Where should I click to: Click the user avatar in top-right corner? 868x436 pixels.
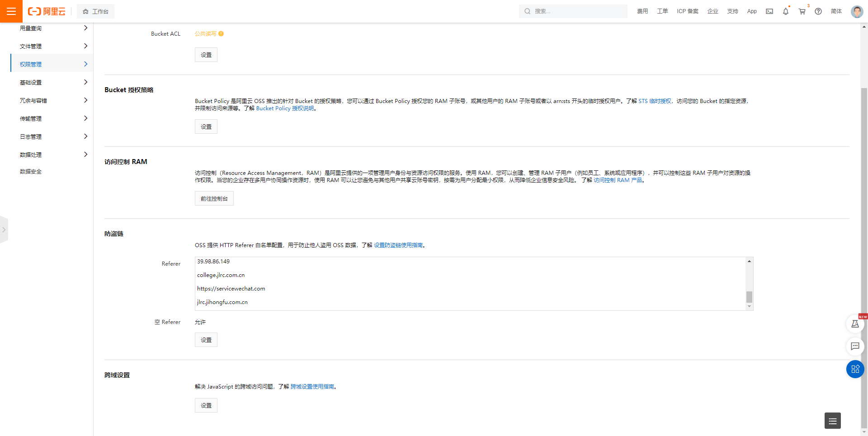coord(857,11)
